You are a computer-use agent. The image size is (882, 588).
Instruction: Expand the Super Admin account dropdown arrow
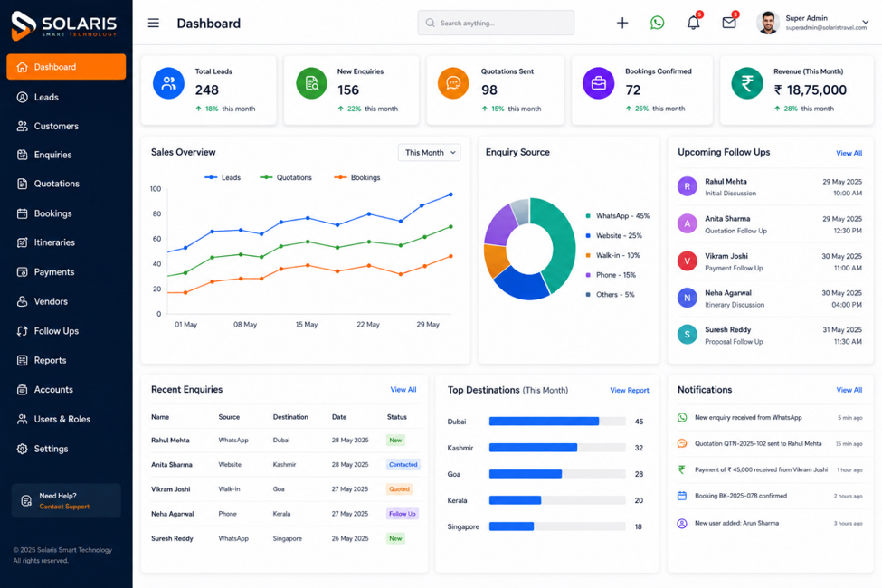pyautogui.click(x=865, y=23)
